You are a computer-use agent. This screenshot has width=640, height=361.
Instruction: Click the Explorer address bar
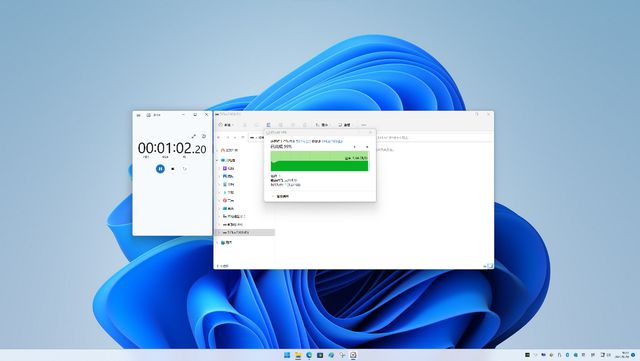(257, 138)
